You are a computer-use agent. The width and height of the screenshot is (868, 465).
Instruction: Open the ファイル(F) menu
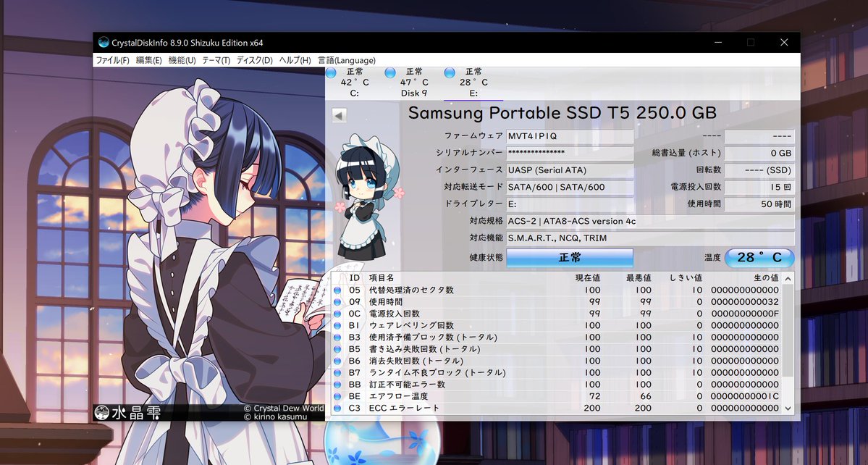(112, 60)
